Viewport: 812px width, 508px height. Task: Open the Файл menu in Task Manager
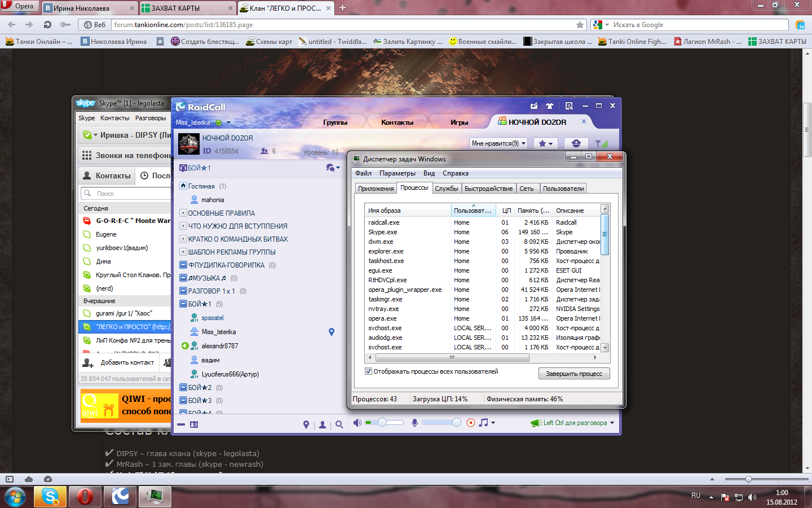tap(363, 173)
